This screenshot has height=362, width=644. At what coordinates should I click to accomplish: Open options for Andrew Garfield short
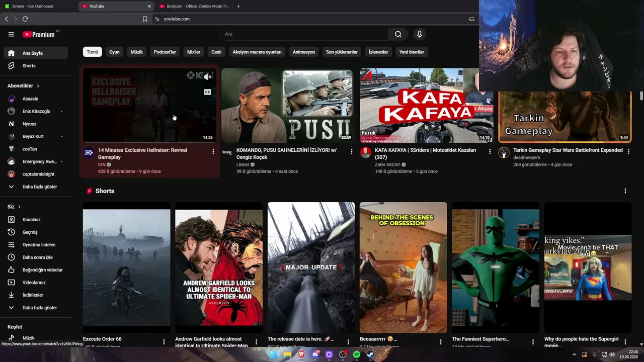point(256,342)
